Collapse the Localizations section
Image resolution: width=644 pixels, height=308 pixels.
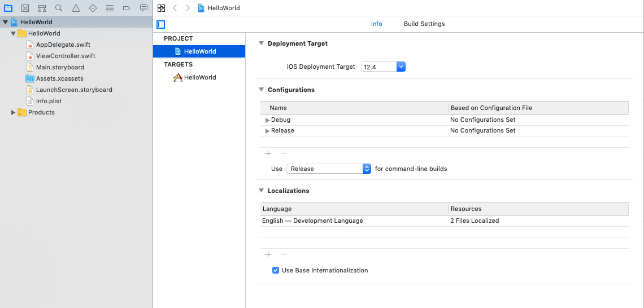261,191
